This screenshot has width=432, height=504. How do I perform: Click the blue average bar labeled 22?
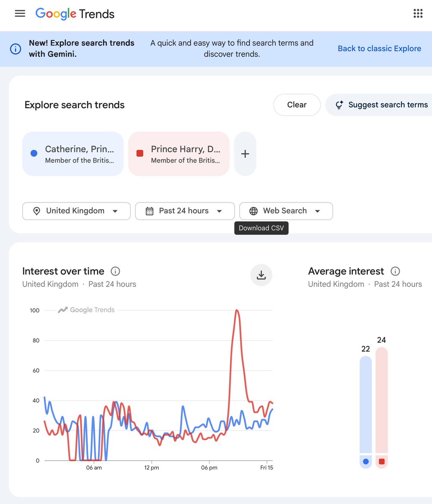tap(366, 405)
